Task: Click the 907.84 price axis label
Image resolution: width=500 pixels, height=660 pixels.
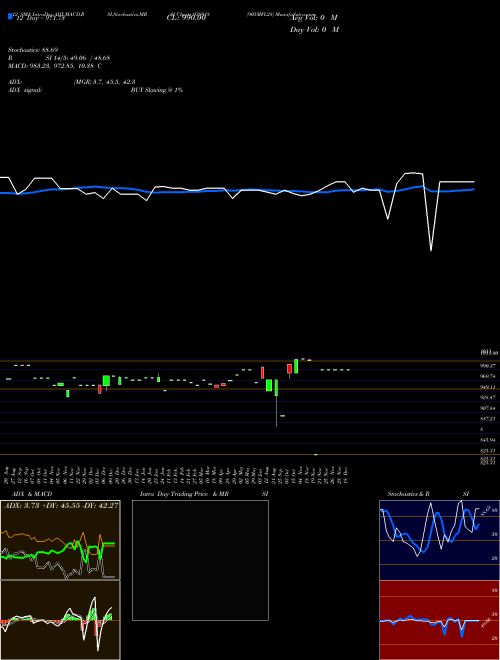Action: [487, 408]
